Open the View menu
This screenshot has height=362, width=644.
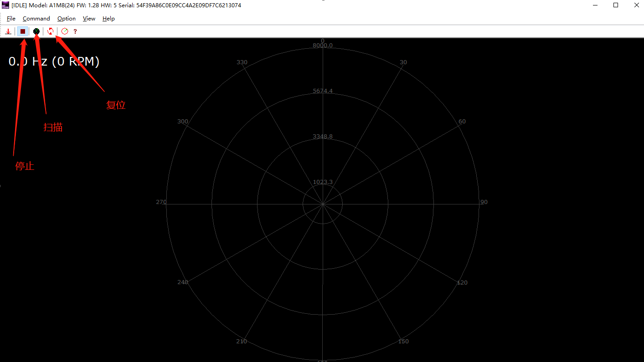(89, 19)
